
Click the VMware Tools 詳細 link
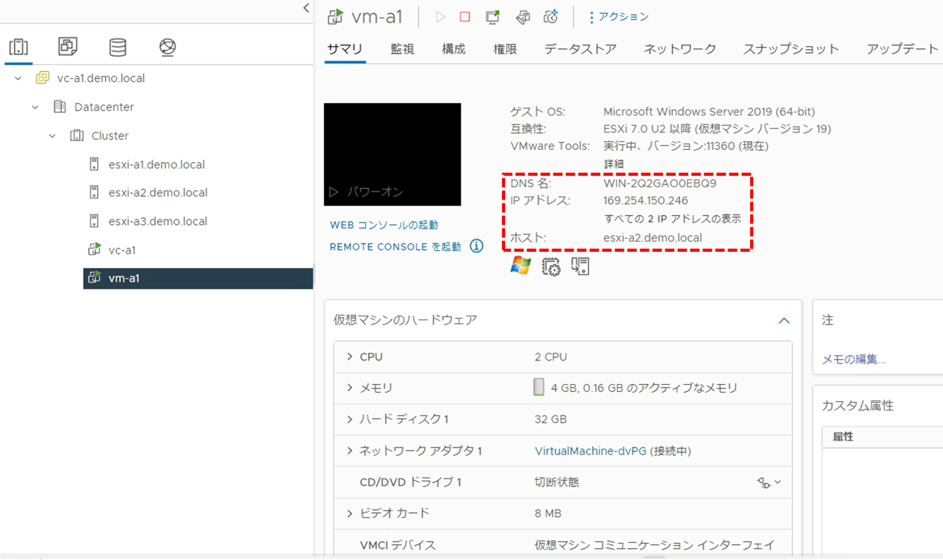click(x=614, y=164)
